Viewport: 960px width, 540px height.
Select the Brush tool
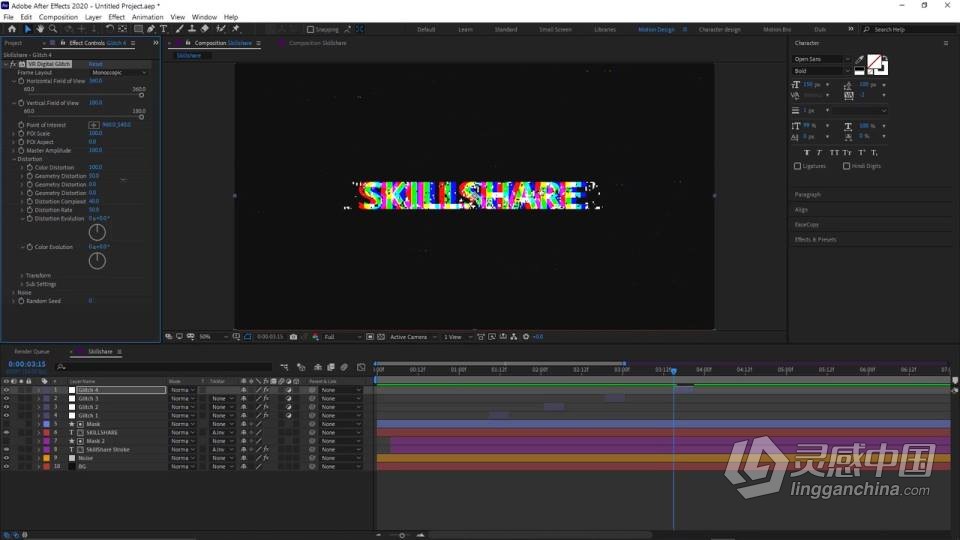179,29
